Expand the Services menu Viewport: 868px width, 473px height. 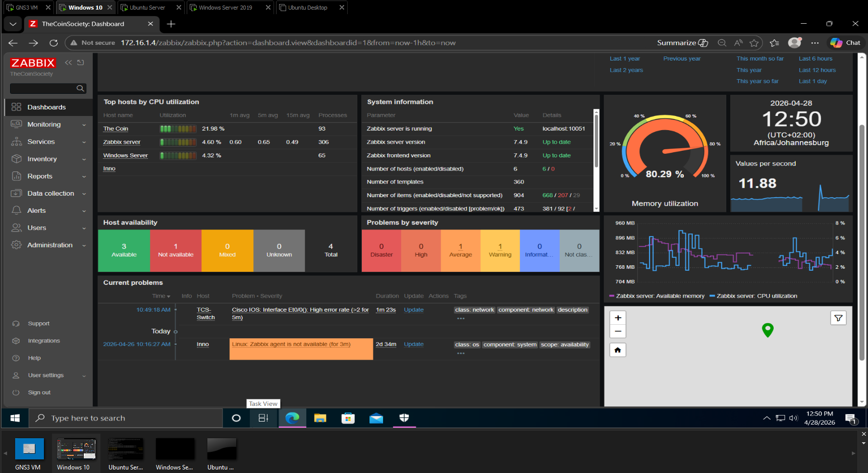pos(48,142)
